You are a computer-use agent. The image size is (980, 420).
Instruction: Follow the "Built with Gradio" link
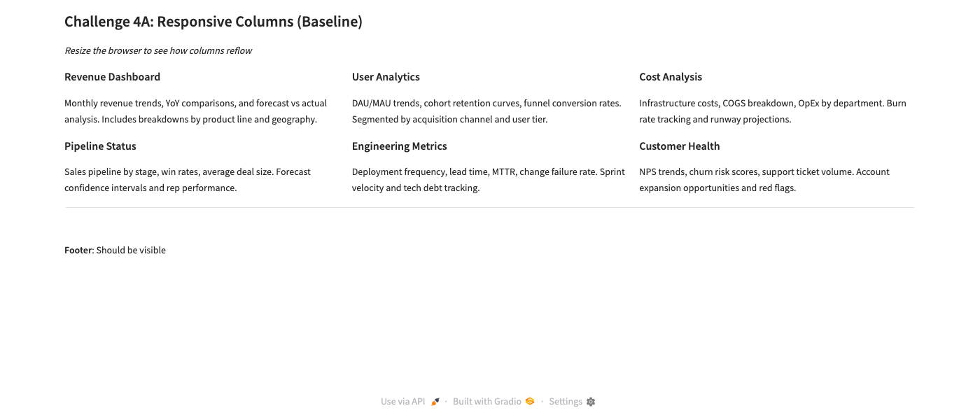[487, 402]
